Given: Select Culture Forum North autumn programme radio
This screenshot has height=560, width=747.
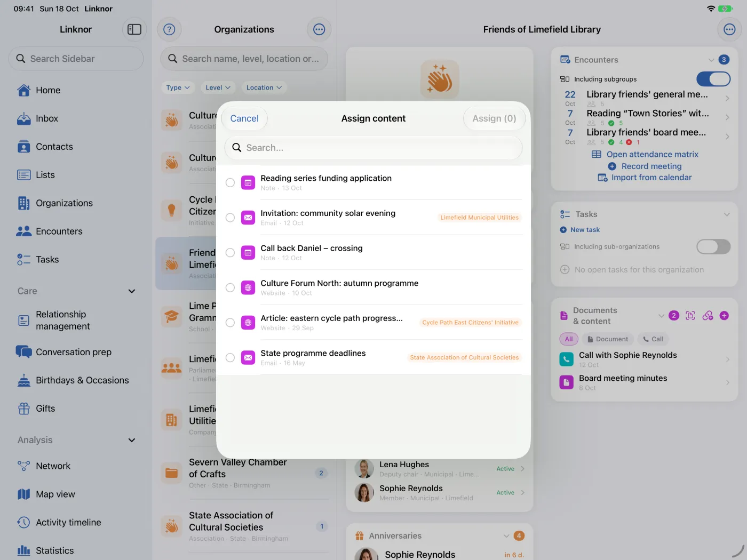Looking at the screenshot, I should [x=230, y=288].
